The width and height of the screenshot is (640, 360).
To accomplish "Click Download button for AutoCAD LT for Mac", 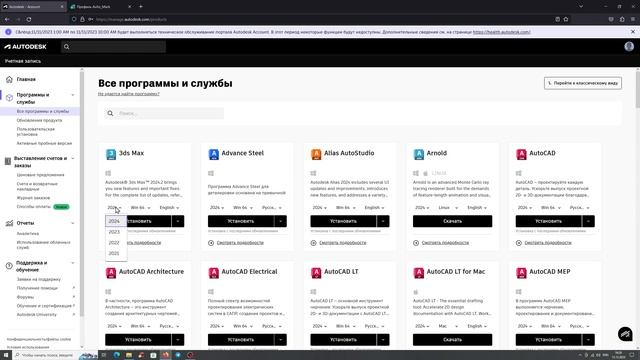I will [452, 340].
